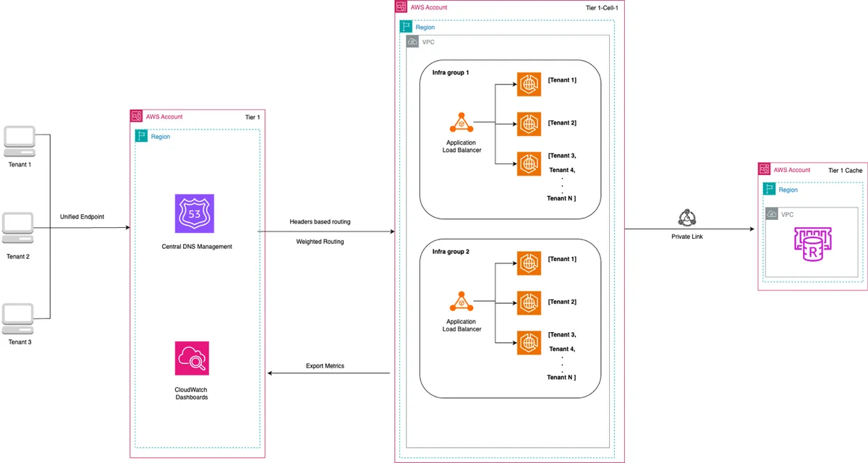Click the Export Metrics arrow label
This screenshot has width=868, height=463.
(325, 366)
